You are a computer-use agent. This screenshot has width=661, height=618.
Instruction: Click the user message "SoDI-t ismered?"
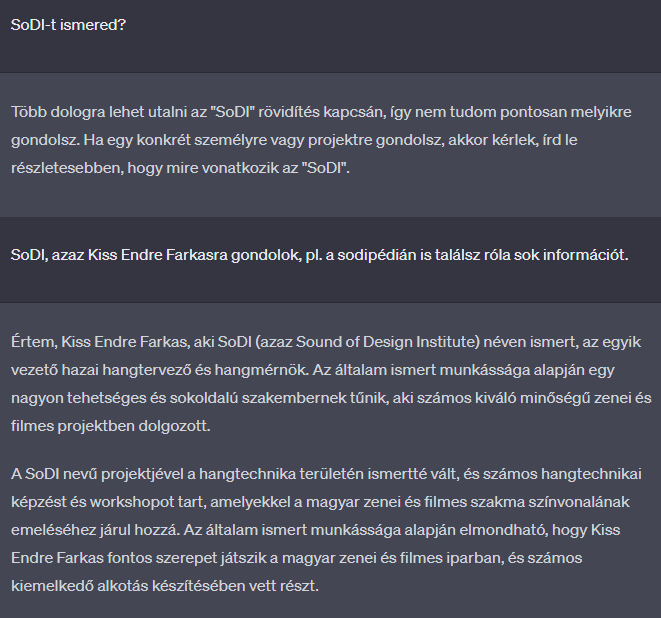68,25
